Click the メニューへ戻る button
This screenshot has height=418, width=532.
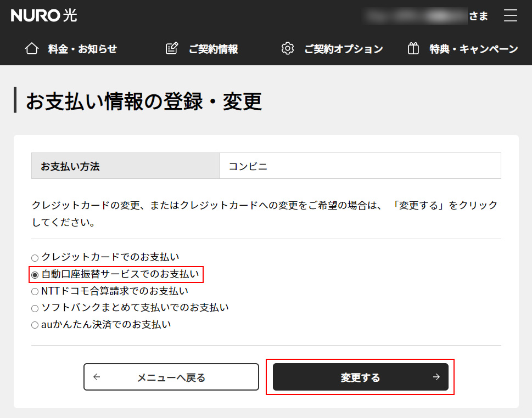tap(171, 377)
